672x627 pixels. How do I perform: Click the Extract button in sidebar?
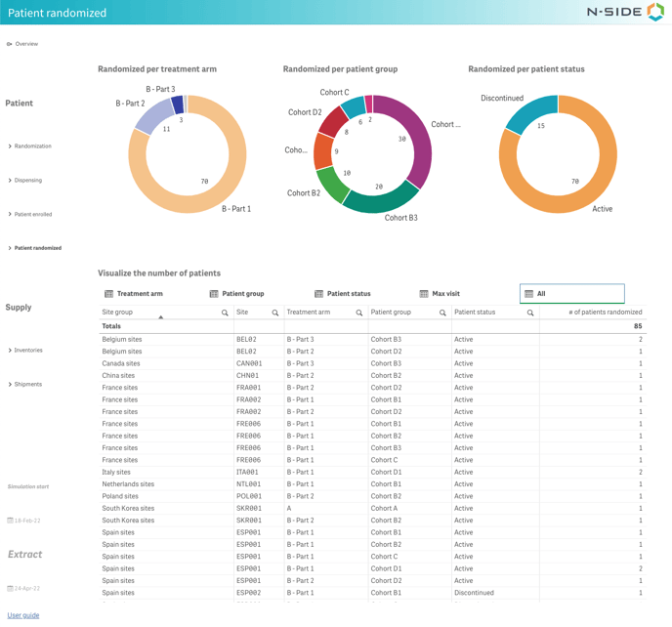(25, 554)
